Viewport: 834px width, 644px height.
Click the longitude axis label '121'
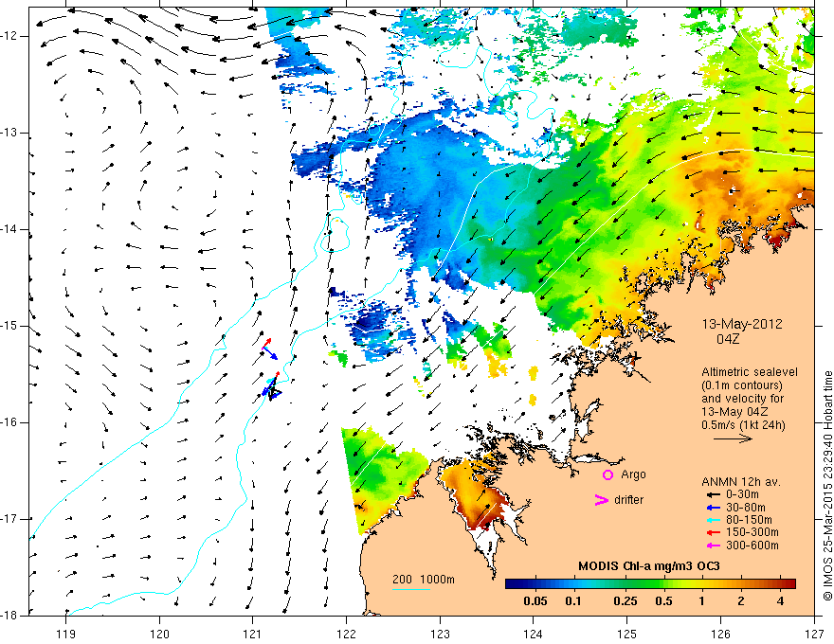[253, 634]
